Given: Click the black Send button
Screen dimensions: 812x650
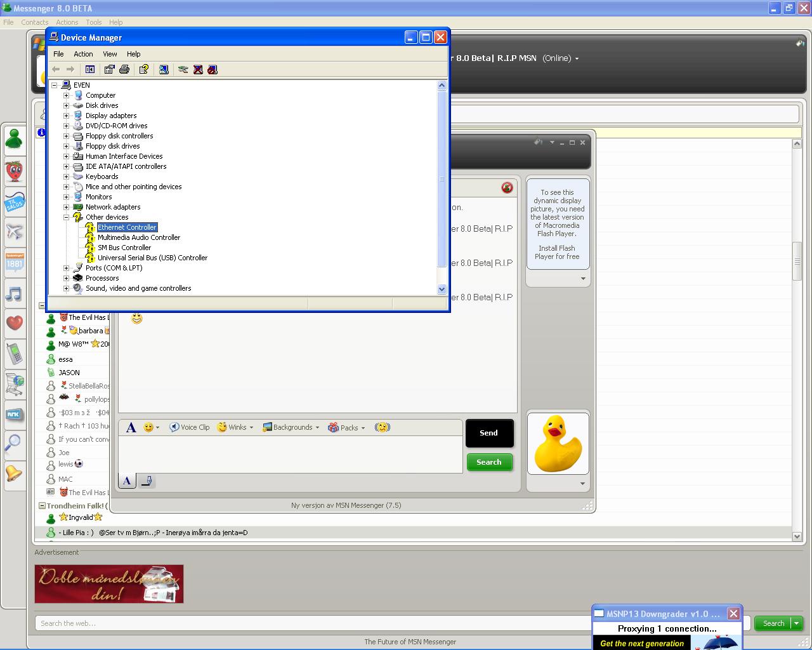Looking at the screenshot, I should click(489, 433).
